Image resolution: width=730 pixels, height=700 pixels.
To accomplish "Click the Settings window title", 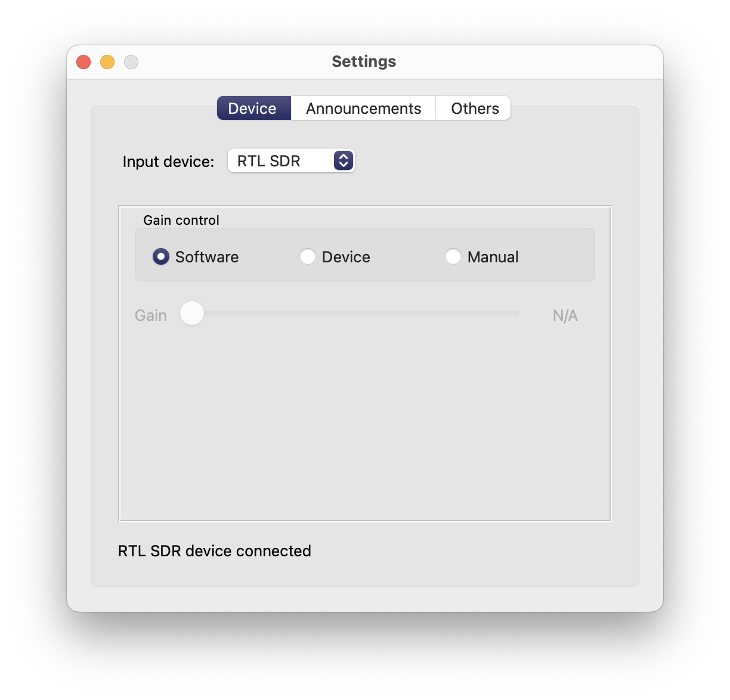I will pos(364,61).
